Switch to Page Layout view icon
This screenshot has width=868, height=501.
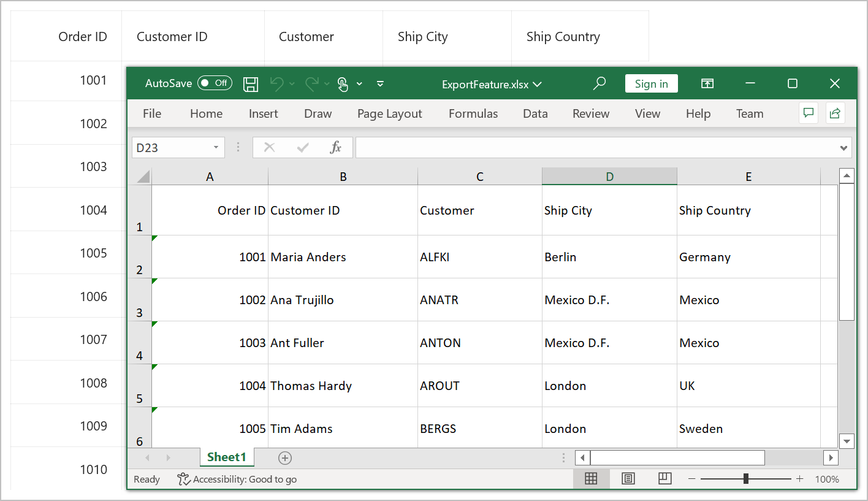click(628, 479)
